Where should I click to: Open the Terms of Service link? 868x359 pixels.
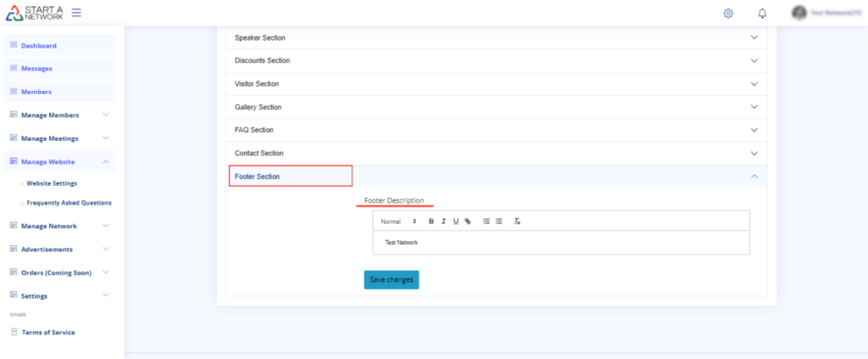[x=48, y=332]
